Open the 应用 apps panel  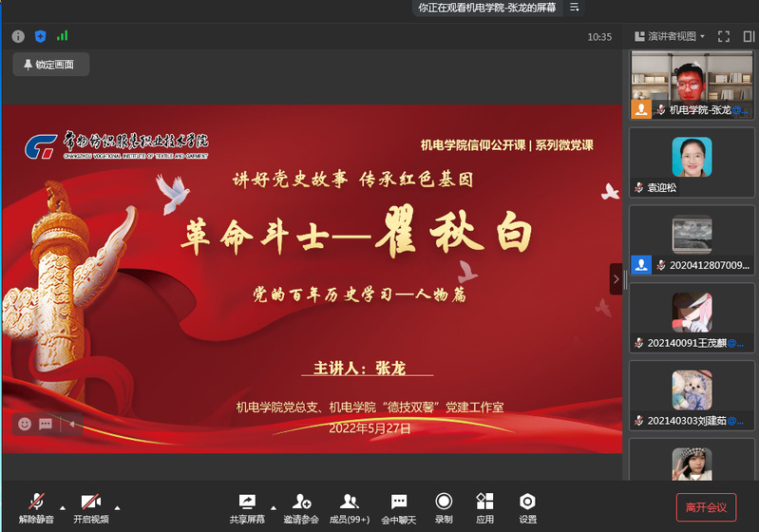[x=484, y=507]
